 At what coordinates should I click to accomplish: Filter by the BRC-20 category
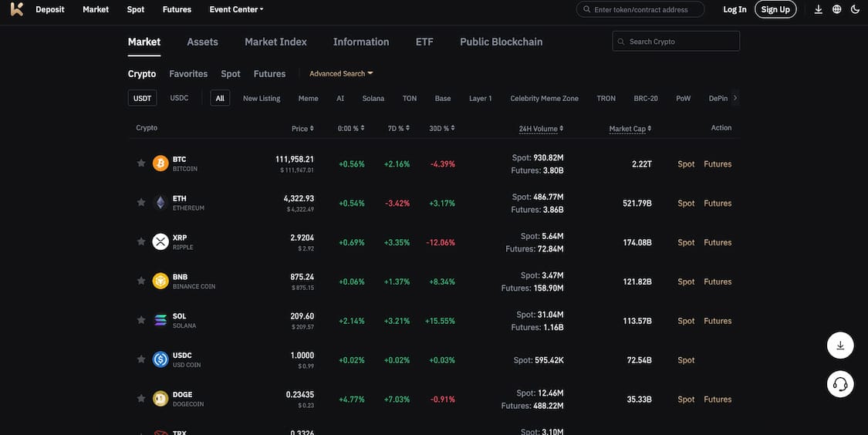pos(646,98)
